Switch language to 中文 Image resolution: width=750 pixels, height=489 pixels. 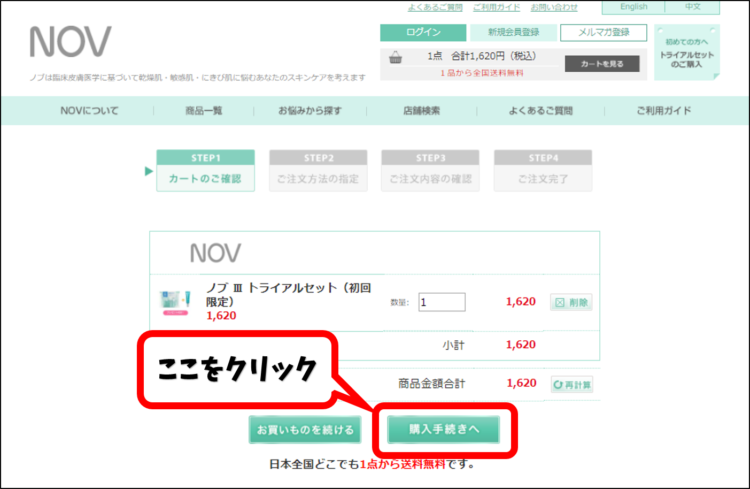coord(692,7)
